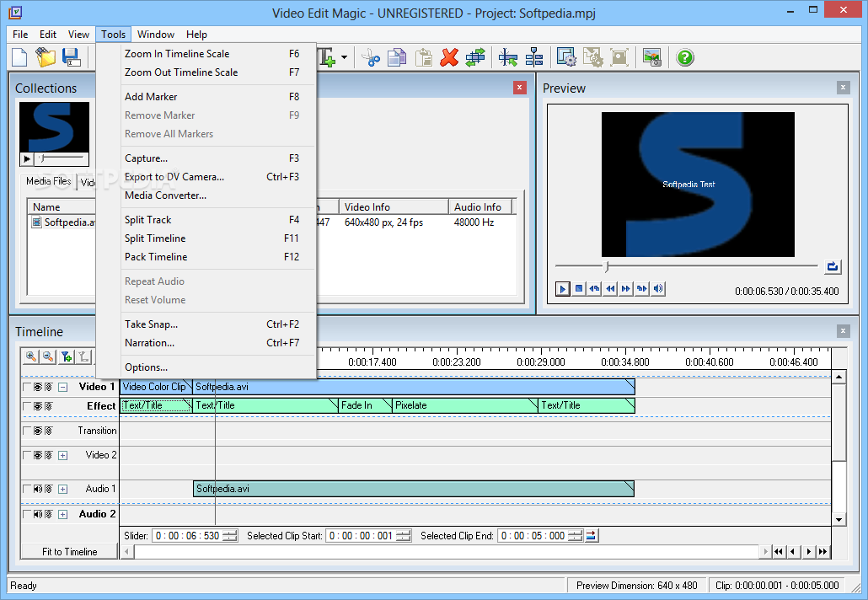868x600 pixels.
Task: Toggle the eye visibility on Effect track
Action: coord(38,406)
